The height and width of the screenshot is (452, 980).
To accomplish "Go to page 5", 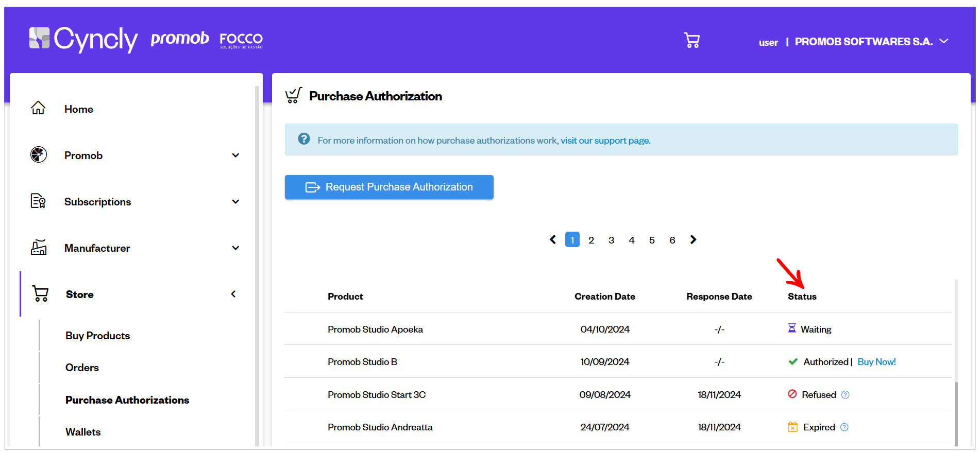I will coord(652,240).
